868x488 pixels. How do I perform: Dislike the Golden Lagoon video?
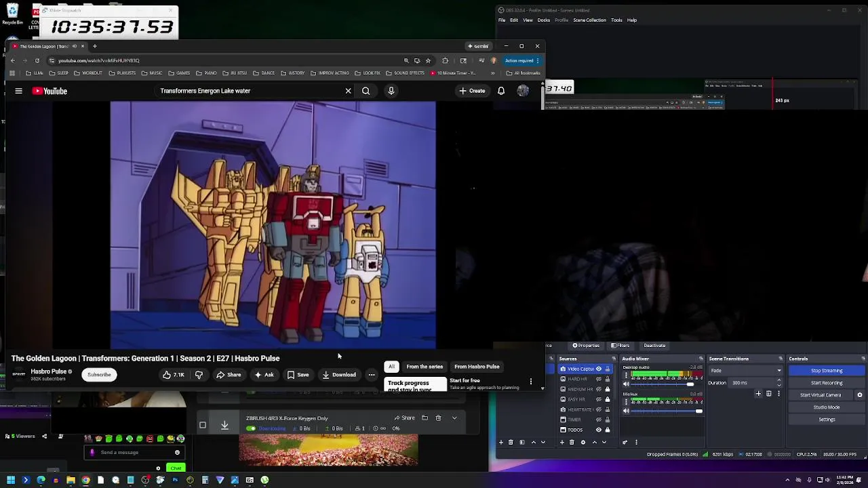coord(199,375)
